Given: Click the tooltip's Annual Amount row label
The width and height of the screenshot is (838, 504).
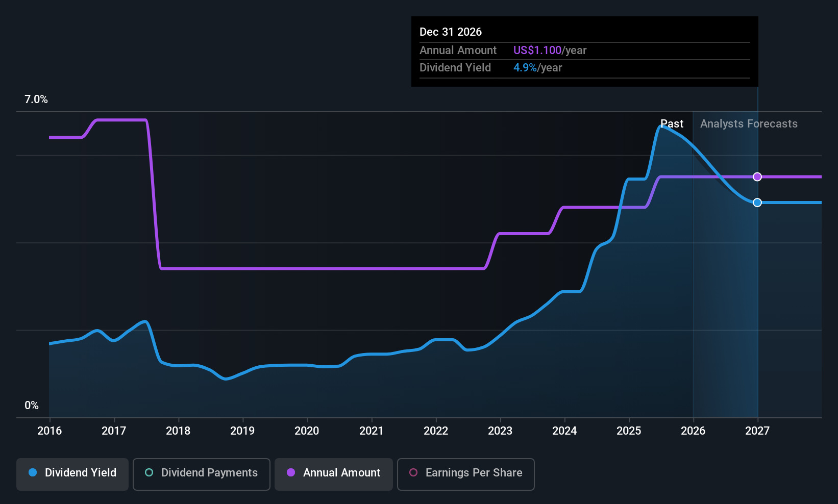Looking at the screenshot, I should click(x=458, y=51).
